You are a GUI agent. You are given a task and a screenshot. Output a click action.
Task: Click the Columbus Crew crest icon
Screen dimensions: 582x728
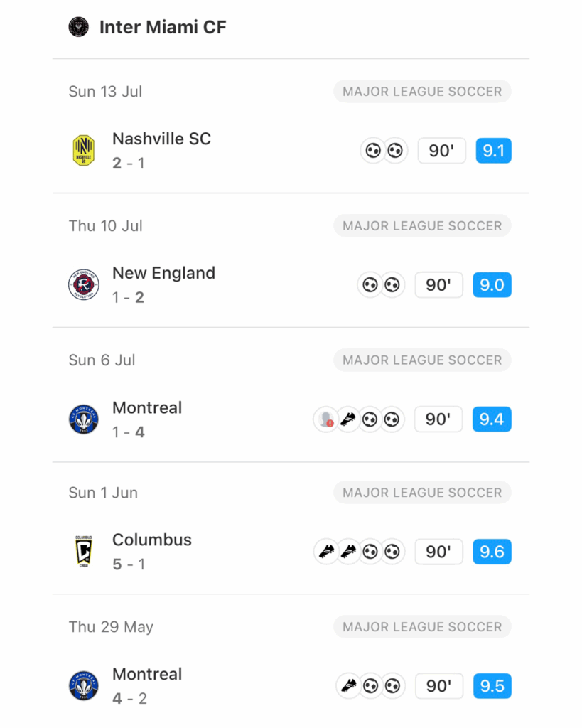pyautogui.click(x=84, y=552)
